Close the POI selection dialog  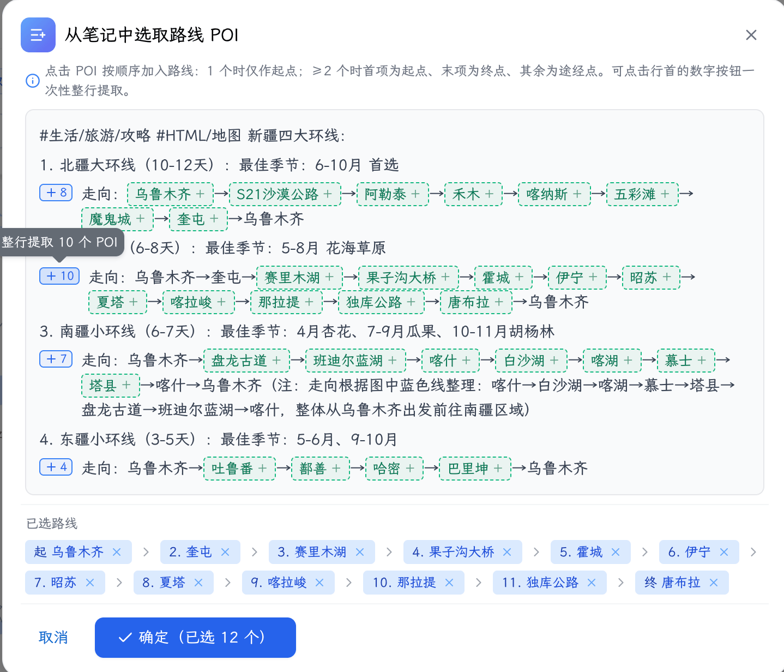(x=751, y=35)
